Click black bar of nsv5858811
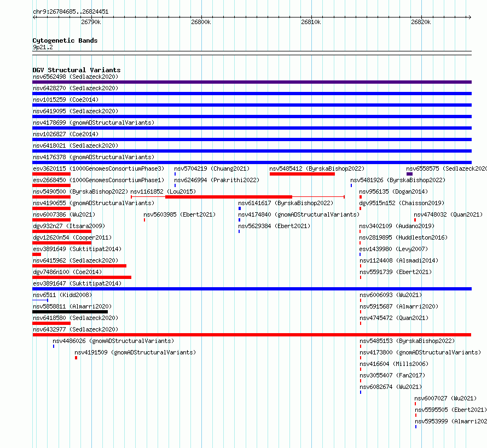Image resolution: width=487 pixels, height=448 pixels. point(70,312)
